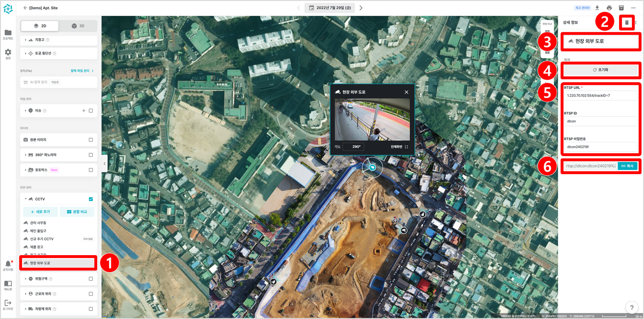Uncheck the CCTV layer checkbox

pos(91,199)
